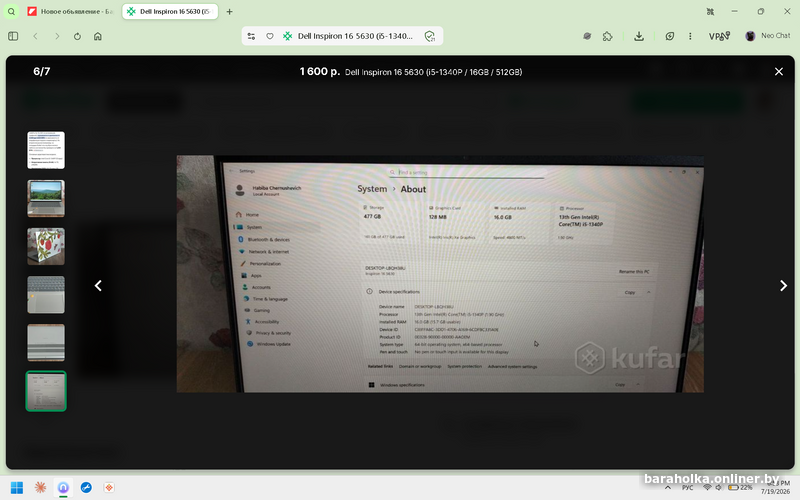Select the Dell Inspiron 16 5630 tab
This screenshot has width=800, height=500.
pyautogui.click(x=170, y=11)
